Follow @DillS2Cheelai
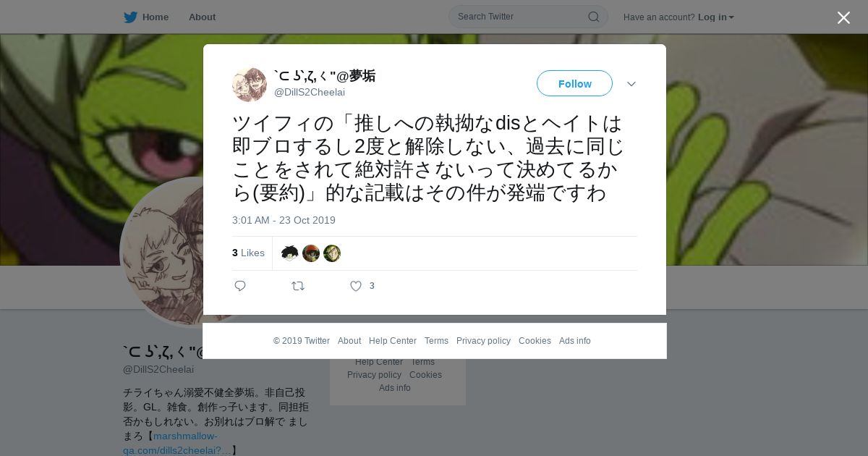Image resolution: width=868 pixels, height=456 pixels. pyautogui.click(x=574, y=83)
